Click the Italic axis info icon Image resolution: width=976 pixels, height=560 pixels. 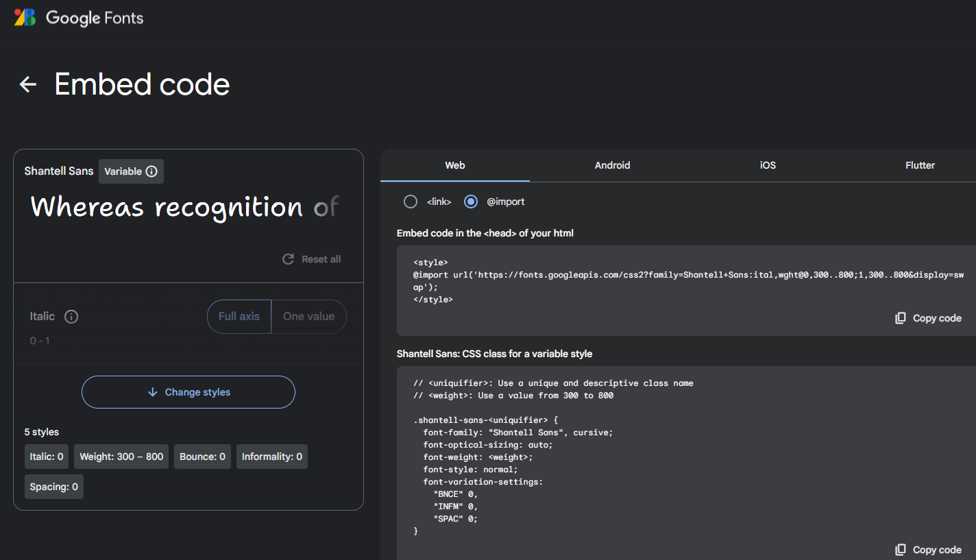(x=72, y=316)
